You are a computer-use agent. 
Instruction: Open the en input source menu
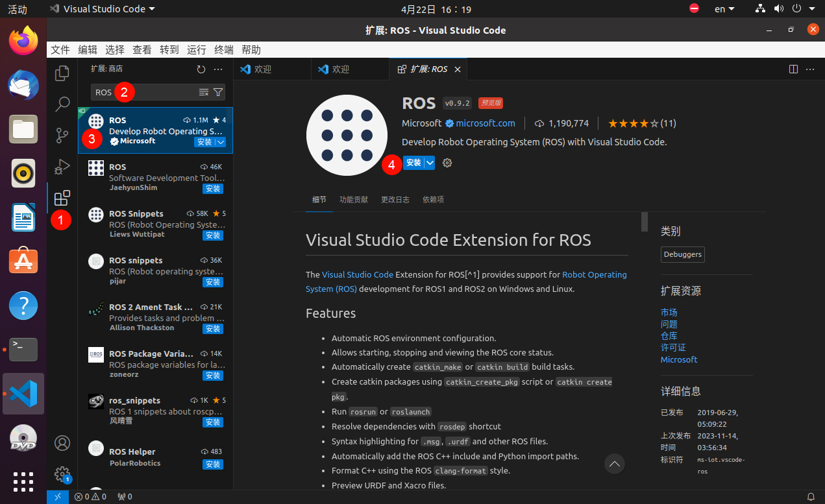point(724,9)
